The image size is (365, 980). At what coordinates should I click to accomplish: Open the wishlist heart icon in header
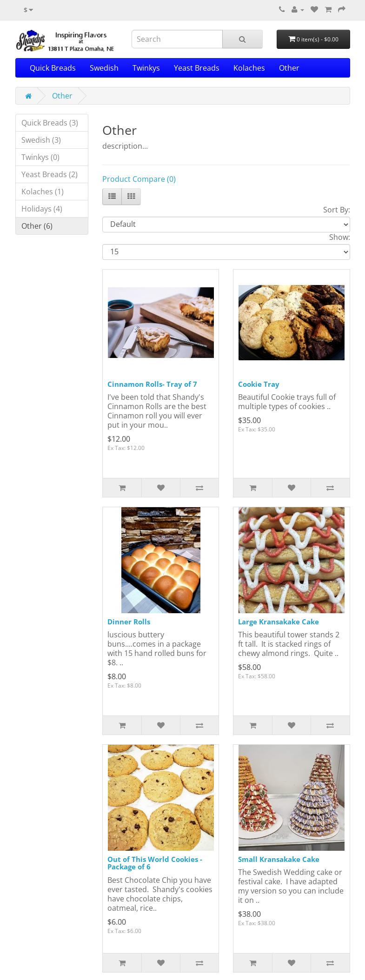(x=314, y=10)
